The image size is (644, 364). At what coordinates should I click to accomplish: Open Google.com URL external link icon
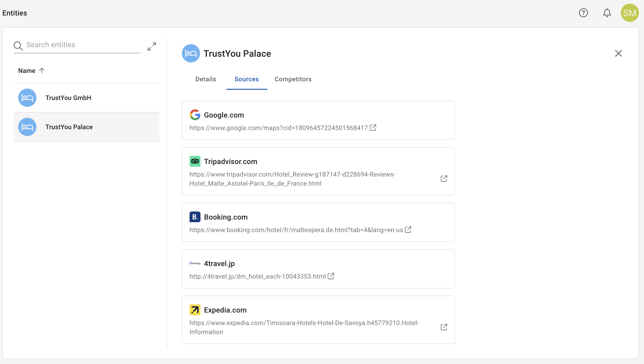click(x=373, y=128)
